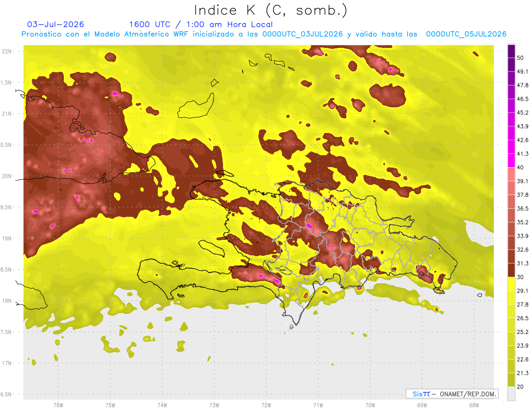
Task: Click the '46.5' value on the color scale
Action: (x=523, y=99)
